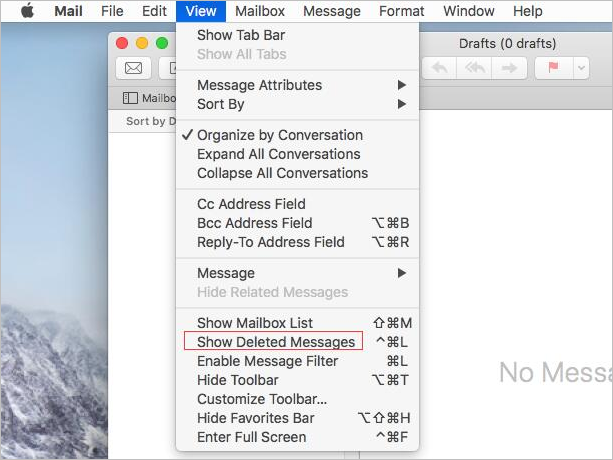
Task: Click the Reply arrow toolbar icon
Action: [x=438, y=68]
